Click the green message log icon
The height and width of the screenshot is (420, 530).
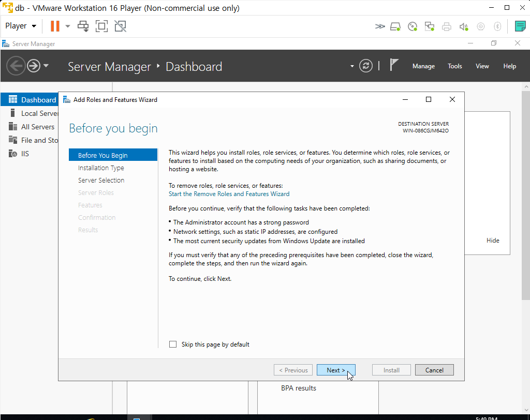point(520,26)
